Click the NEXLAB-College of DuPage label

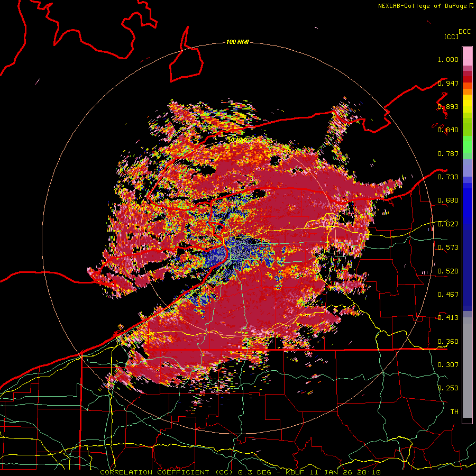tap(422, 6)
